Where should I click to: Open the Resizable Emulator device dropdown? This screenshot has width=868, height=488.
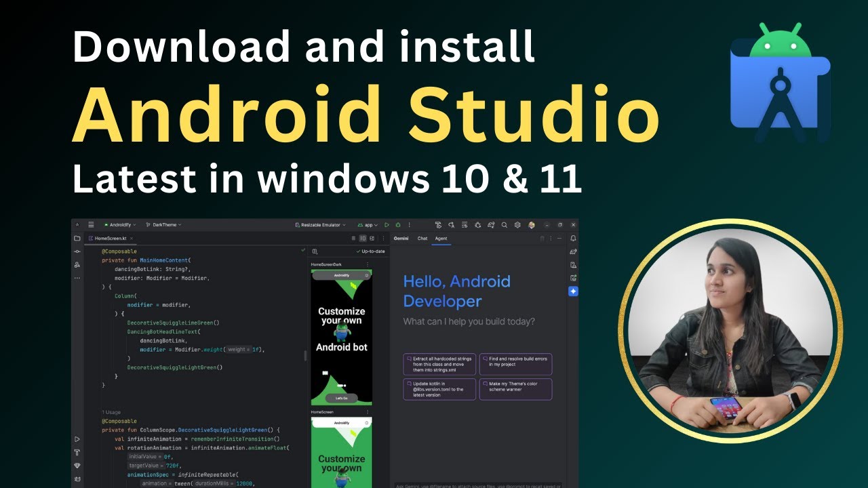coord(321,225)
